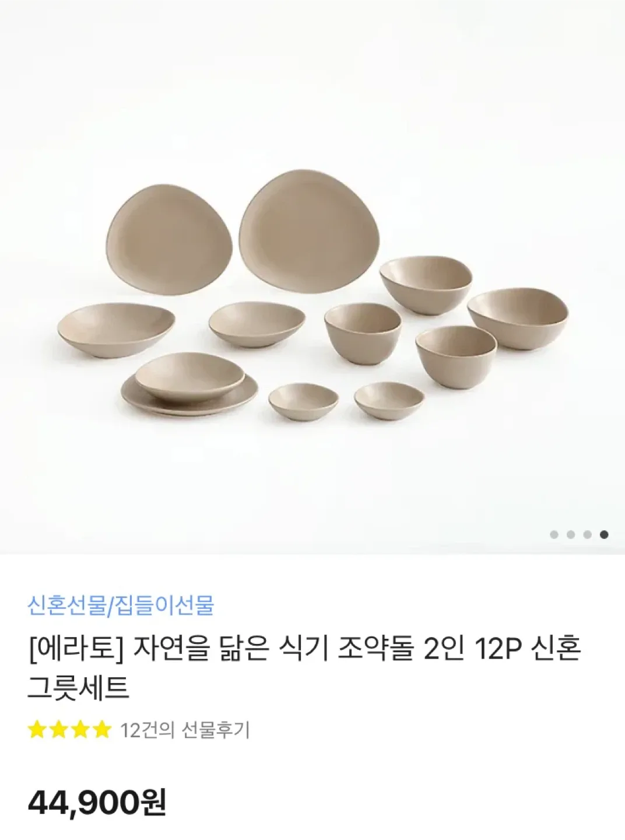Select the third carousel pagination dot
Image resolution: width=625 pixels, height=840 pixels.
pos(588,534)
